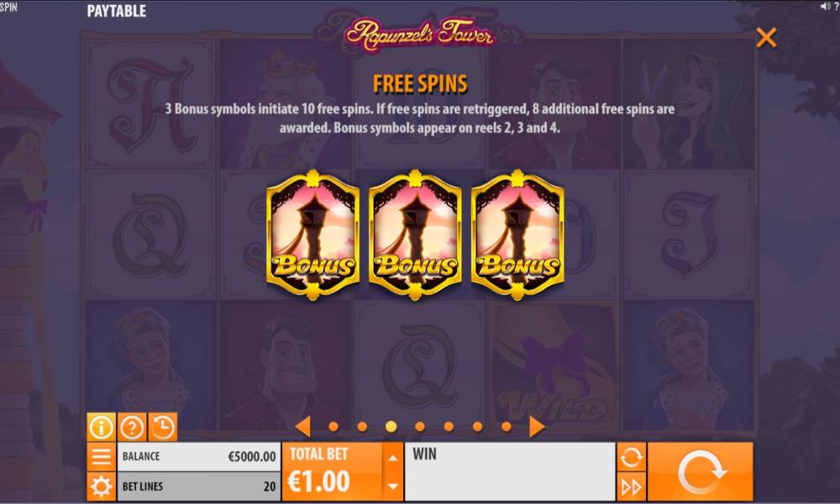Spin the reels with large orange button
Image resolution: width=840 pixels, height=504 pixels.
click(x=701, y=472)
